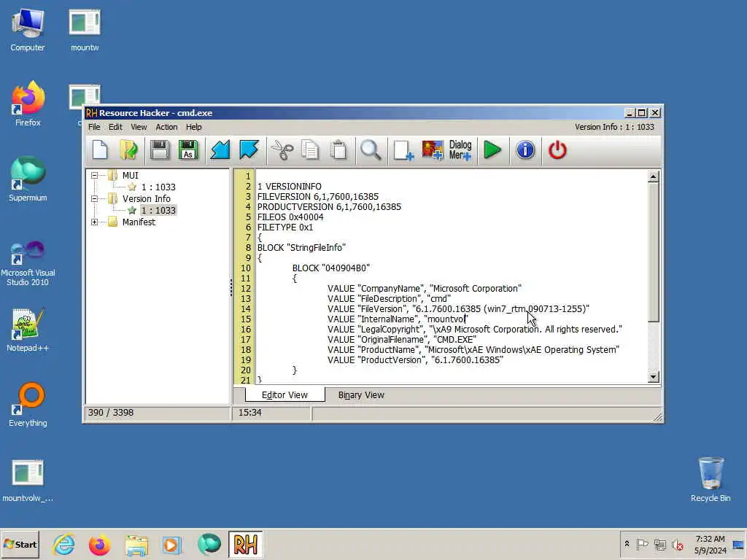This screenshot has width=747, height=560.
Task: Click the Dialog Menu insert icon
Action: pyautogui.click(x=460, y=150)
